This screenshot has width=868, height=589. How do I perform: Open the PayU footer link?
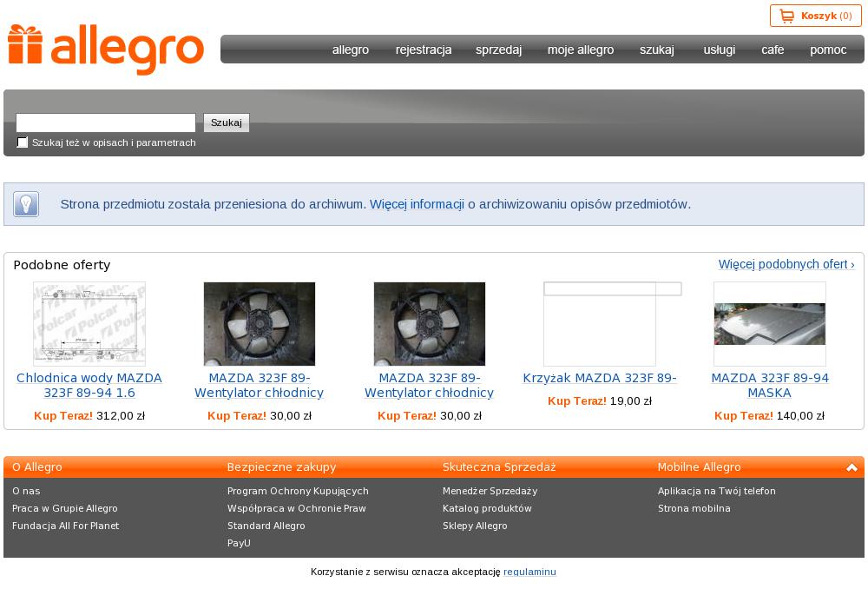click(x=240, y=543)
